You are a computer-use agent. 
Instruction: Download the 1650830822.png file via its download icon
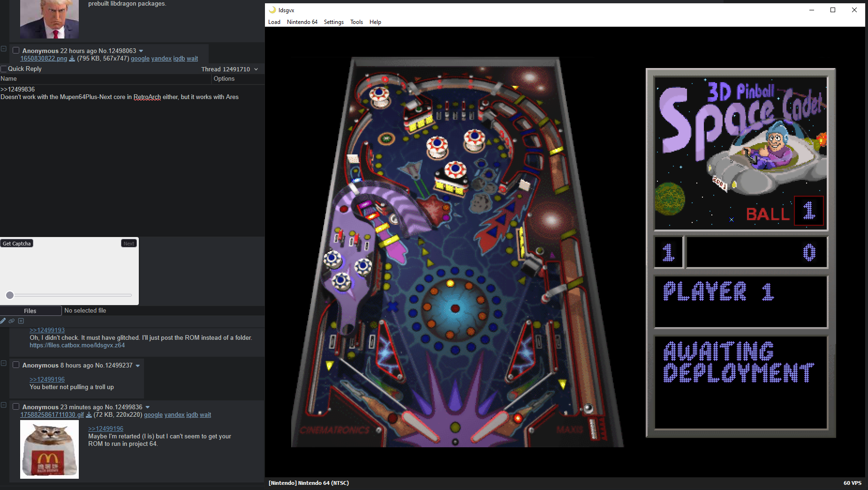pyautogui.click(x=72, y=59)
